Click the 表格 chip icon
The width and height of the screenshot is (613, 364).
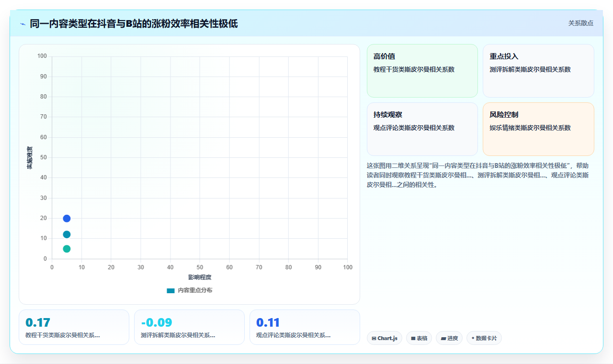tap(413, 338)
